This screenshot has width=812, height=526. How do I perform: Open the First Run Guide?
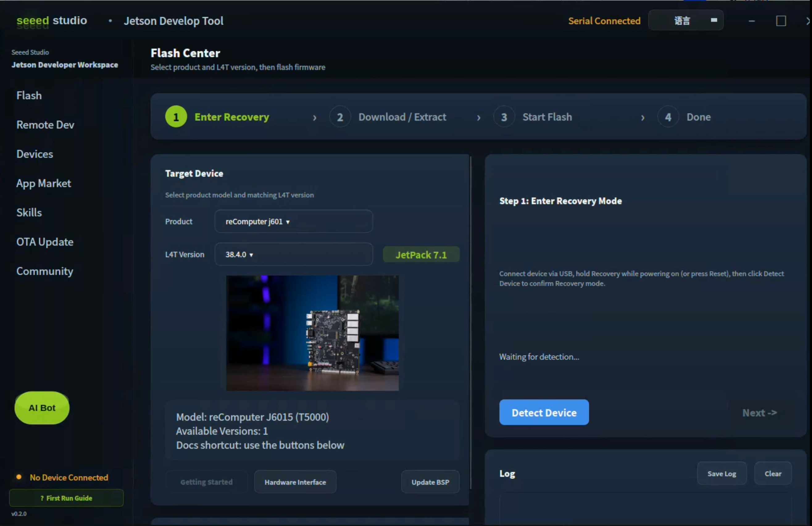click(66, 498)
